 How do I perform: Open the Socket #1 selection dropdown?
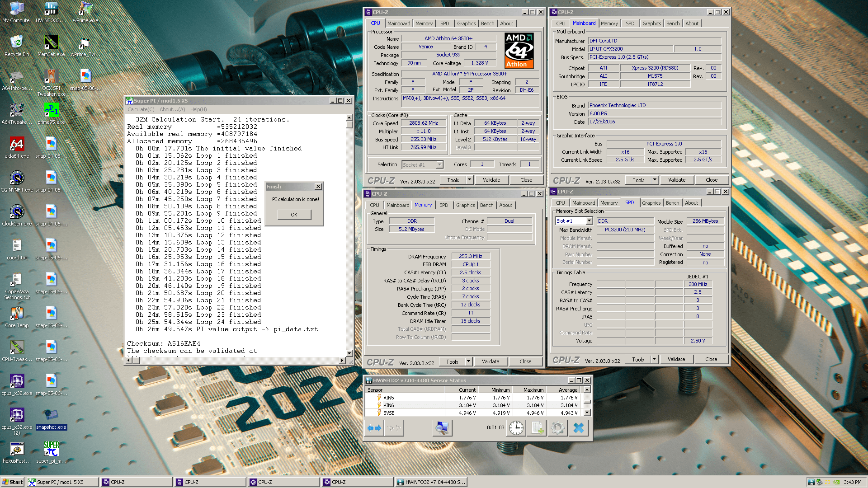pos(439,165)
